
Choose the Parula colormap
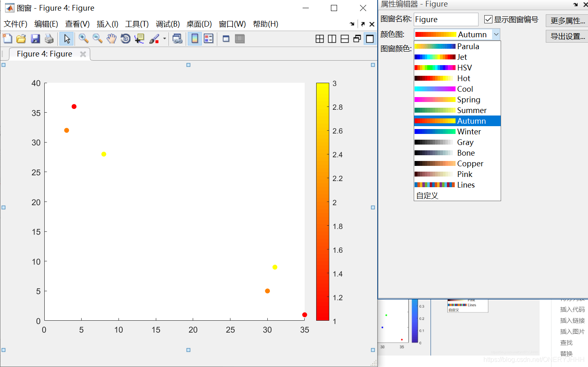[457, 46]
